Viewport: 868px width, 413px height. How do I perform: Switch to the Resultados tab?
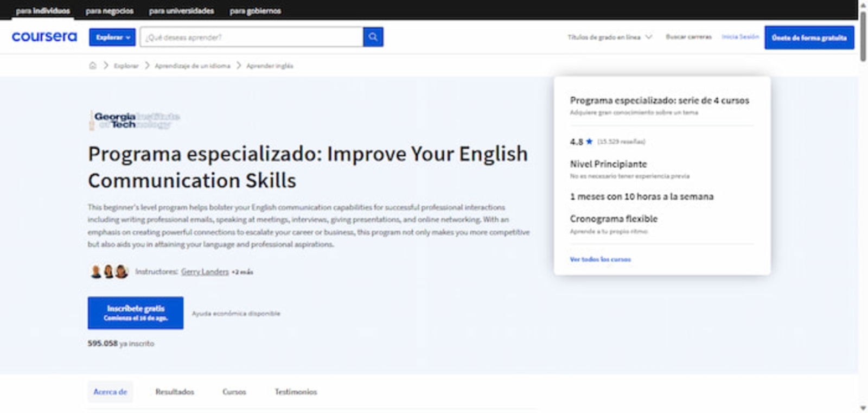pyautogui.click(x=175, y=392)
